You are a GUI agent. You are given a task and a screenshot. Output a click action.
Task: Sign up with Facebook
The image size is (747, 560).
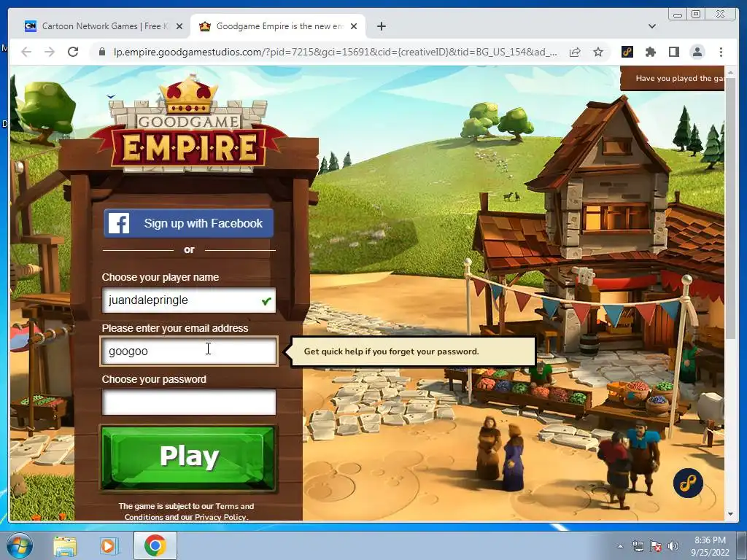tap(189, 223)
